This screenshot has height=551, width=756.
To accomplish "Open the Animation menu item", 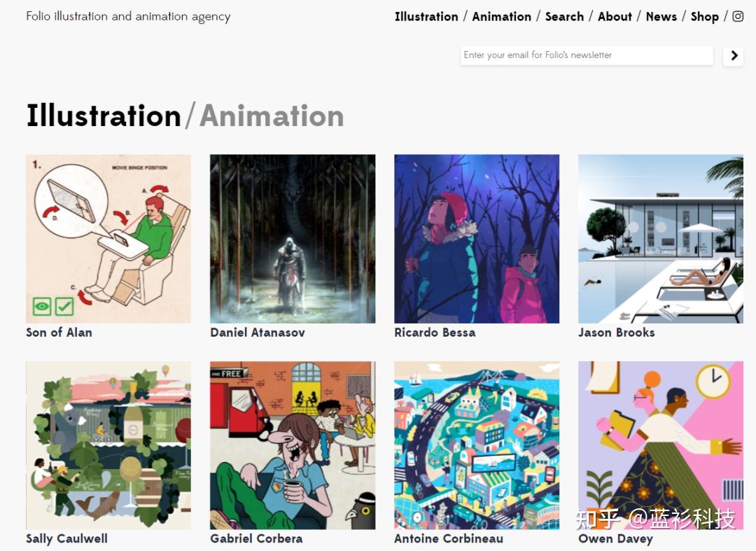I will coord(501,16).
